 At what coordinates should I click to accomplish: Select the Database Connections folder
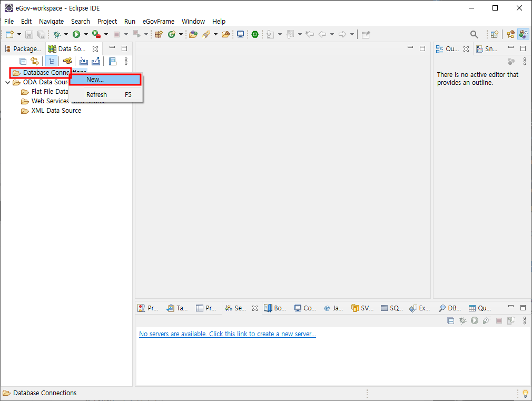50,73
